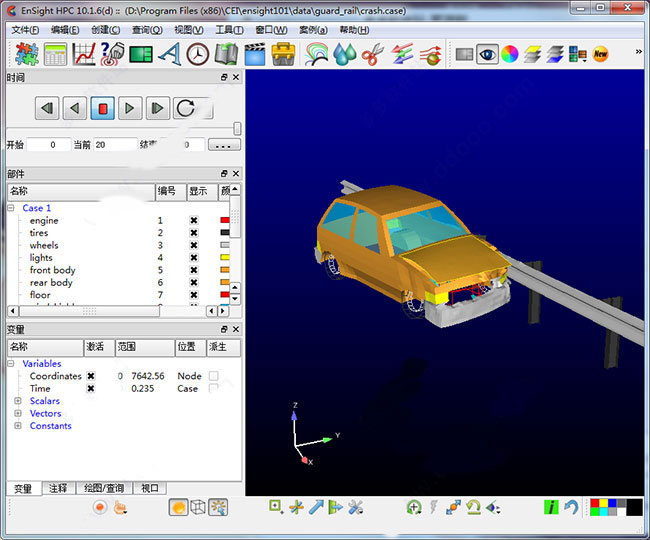
Task: Click the eye visibility icon in toolbar
Action: coord(487,54)
